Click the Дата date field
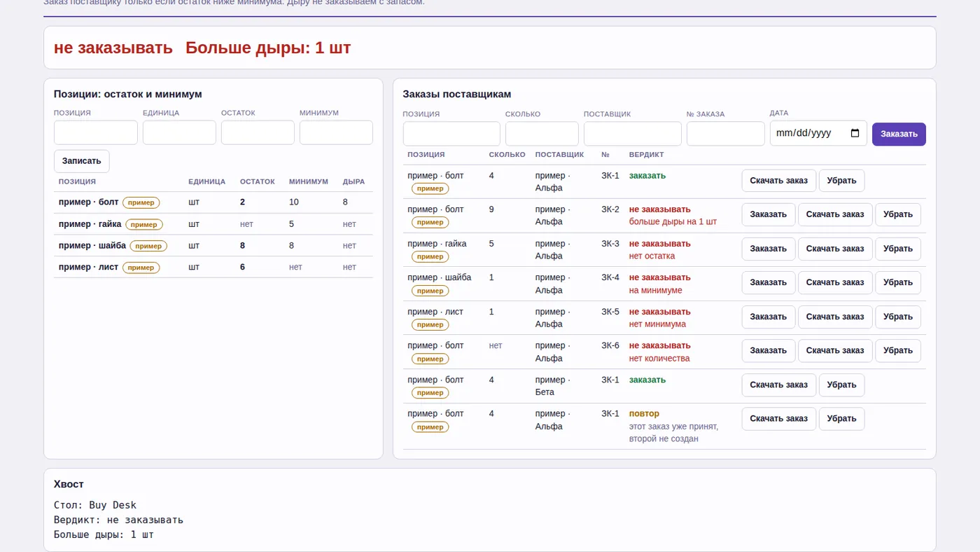980x552 pixels. point(818,133)
